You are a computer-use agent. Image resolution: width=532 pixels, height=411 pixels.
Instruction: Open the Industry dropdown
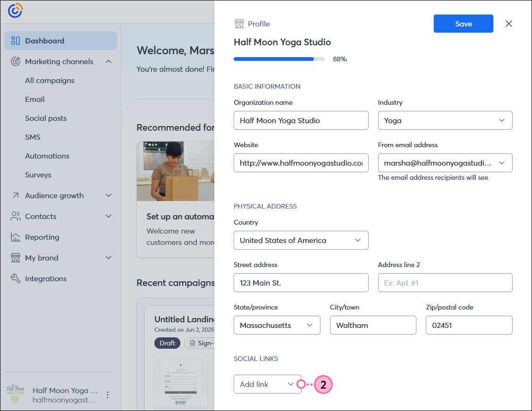coord(445,120)
